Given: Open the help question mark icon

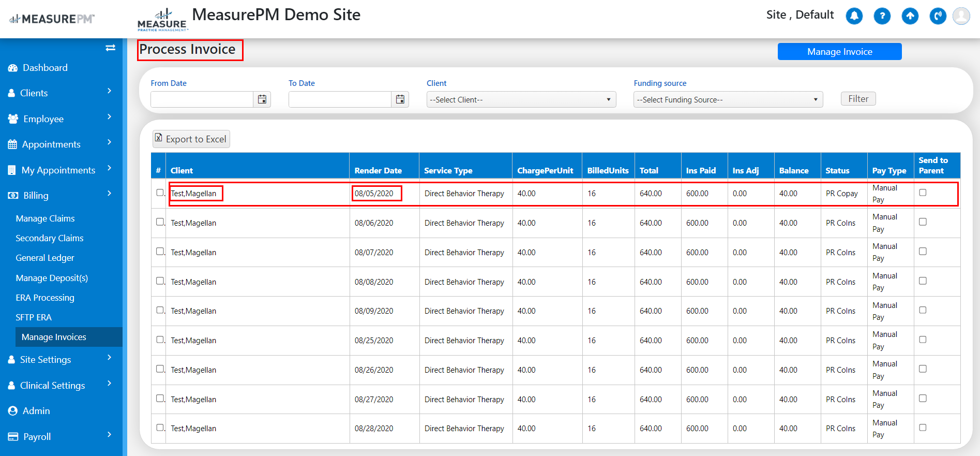Looking at the screenshot, I should click(882, 16).
